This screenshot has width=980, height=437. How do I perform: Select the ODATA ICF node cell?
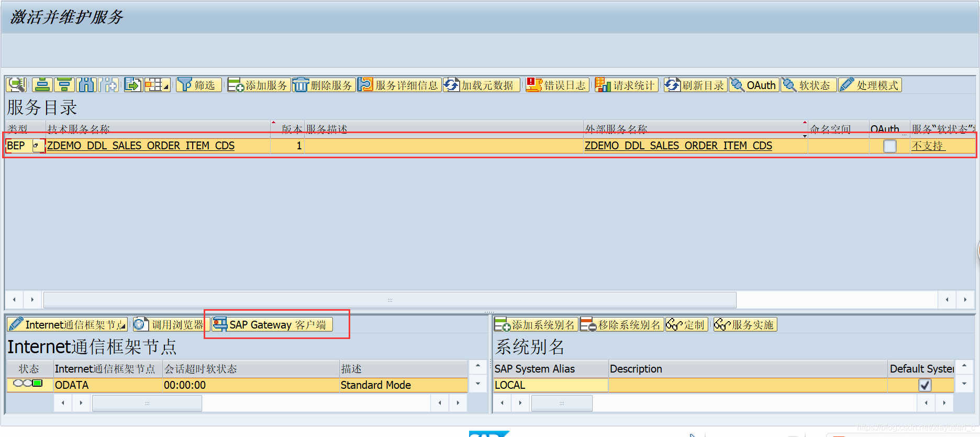tap(108, 385)
